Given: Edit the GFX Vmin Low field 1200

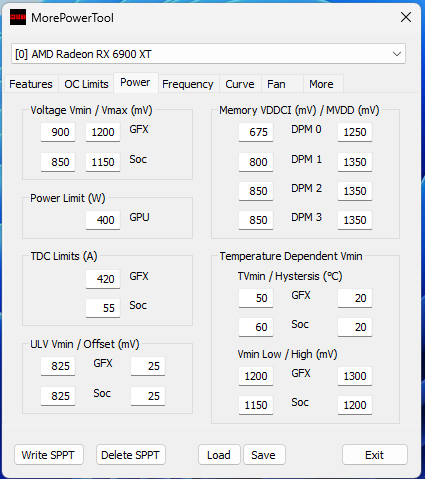Looking at the screenshot, I should [x=256, y=376].
